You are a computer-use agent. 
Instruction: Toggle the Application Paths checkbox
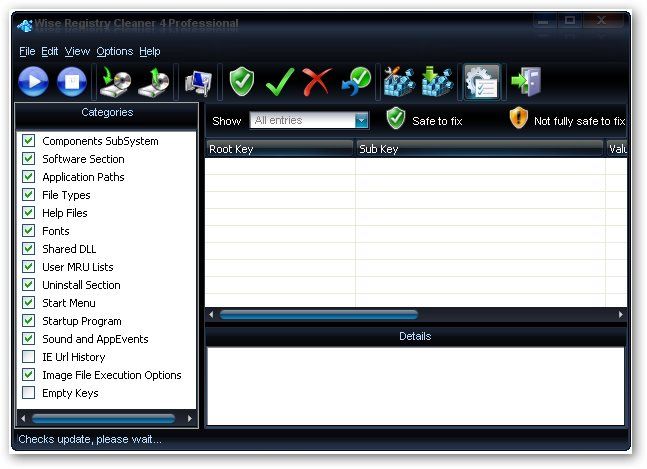[x=28, y=177]
